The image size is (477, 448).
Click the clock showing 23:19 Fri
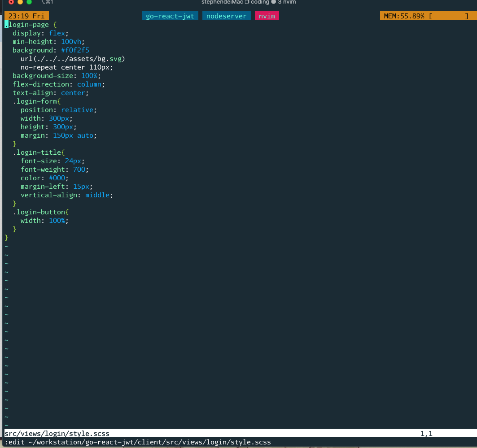click(26, 15)
